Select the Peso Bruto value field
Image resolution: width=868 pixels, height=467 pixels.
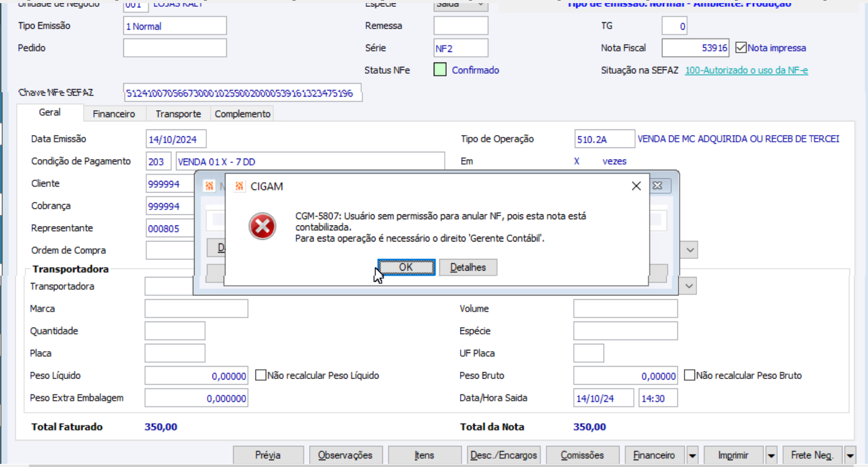(x=626, y=375)
